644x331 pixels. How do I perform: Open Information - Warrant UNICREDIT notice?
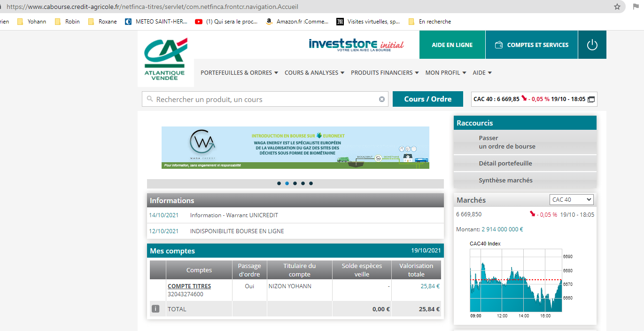(234, 215)
